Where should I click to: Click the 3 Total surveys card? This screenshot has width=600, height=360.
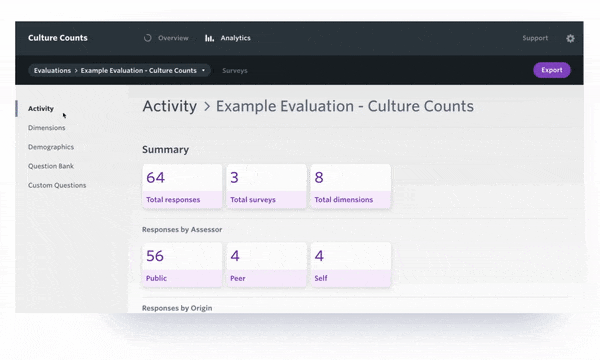point(266,186)
